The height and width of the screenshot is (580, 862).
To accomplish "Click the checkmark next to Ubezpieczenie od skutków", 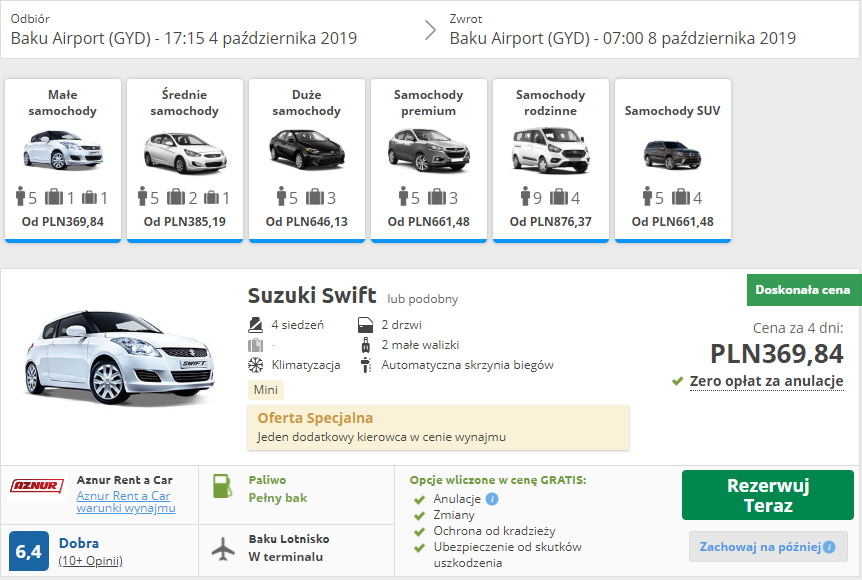I will point(419,548).
